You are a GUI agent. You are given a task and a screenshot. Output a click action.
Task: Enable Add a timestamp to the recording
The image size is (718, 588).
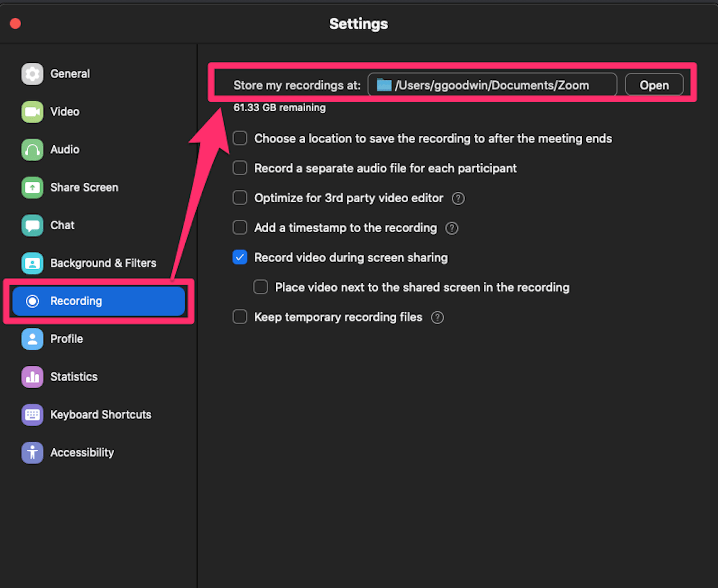(x=240, y=228)
